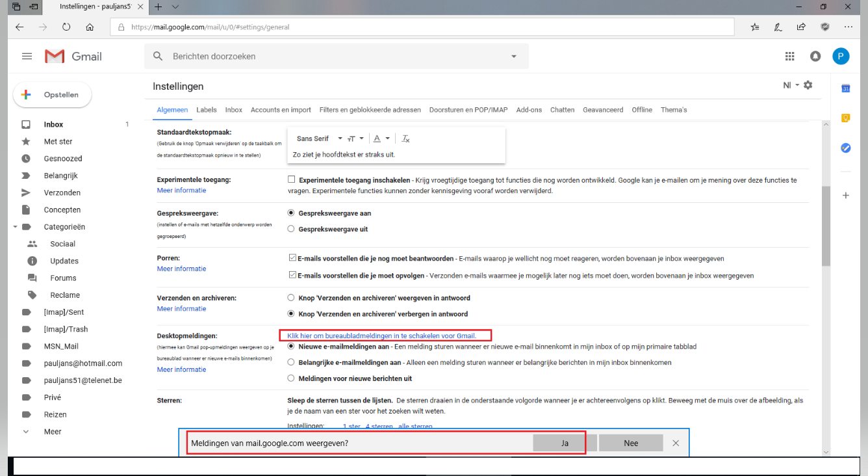Toggle 'E-mails voorstellen die je moet opvolgen'
The image size is (868, 476).
292,275
